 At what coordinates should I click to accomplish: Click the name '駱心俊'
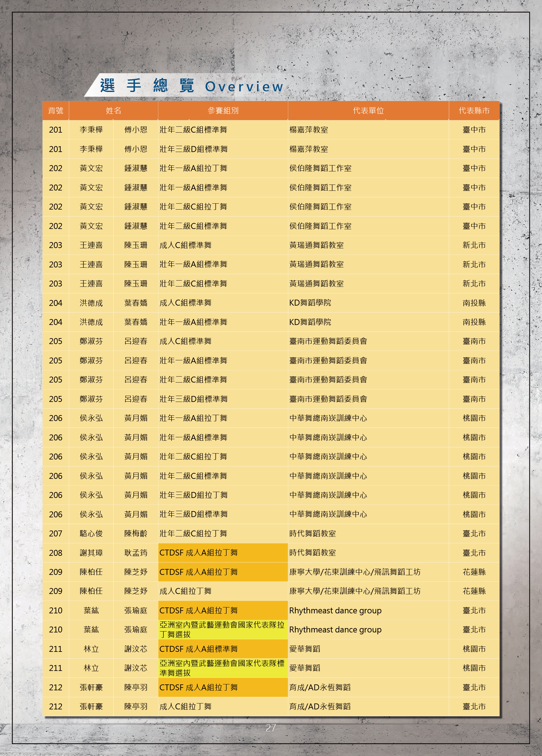[x=91, y=534]
